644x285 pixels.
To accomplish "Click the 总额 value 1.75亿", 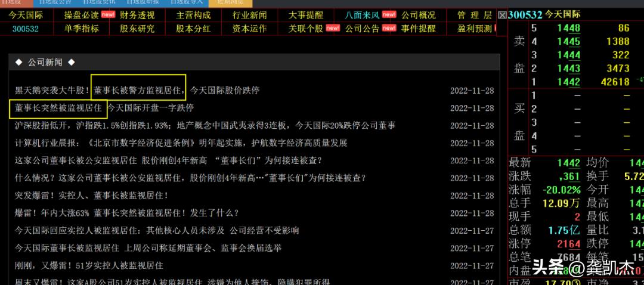I will pos(563,230).
